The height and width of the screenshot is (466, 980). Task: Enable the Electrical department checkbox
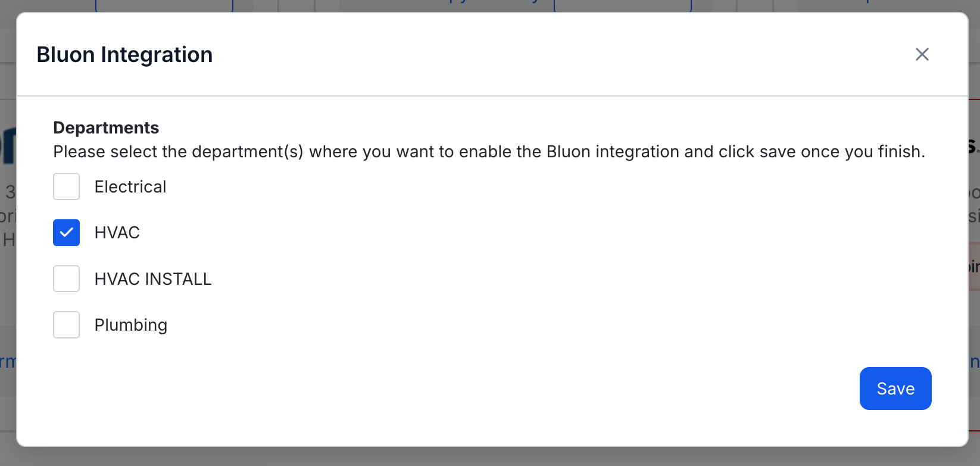(x=66, y=187)
